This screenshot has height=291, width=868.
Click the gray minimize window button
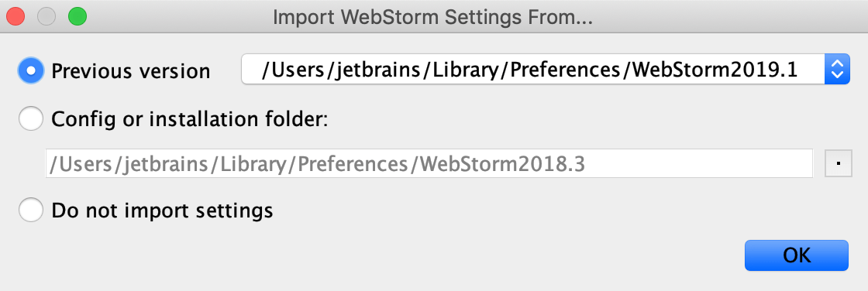click(46, 16)
